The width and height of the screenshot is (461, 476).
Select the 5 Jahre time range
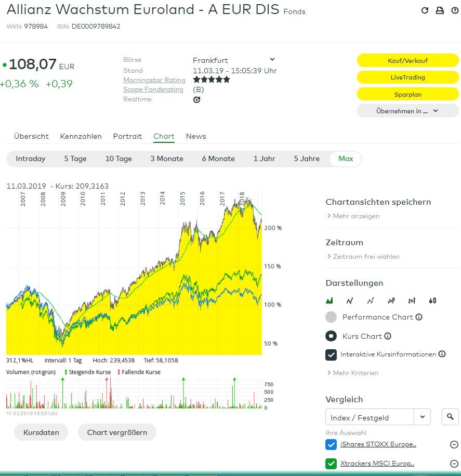(x=307, y=158)
